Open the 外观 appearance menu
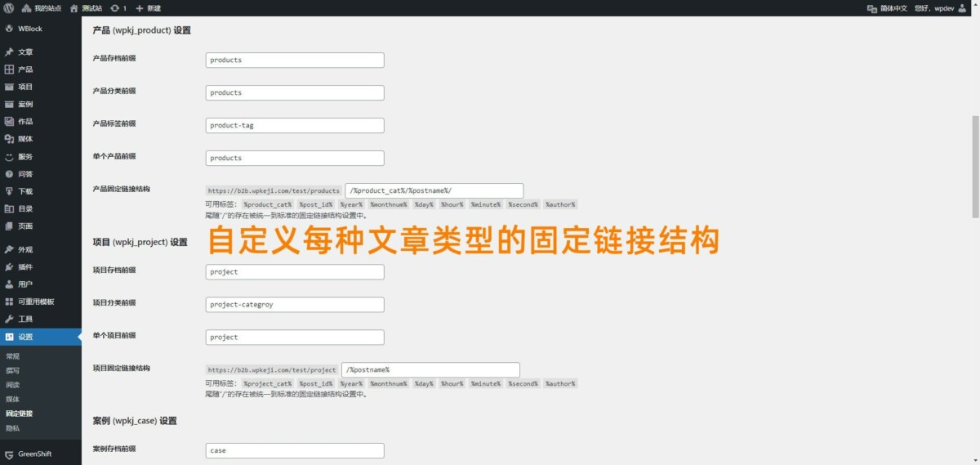This screenshot has width=980, height=465. pyautogui.click(x=24, y=250)
